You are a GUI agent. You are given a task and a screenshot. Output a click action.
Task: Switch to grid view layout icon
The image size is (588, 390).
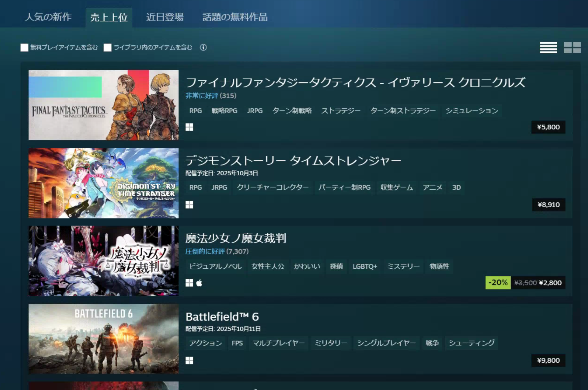tap(572, 47)
